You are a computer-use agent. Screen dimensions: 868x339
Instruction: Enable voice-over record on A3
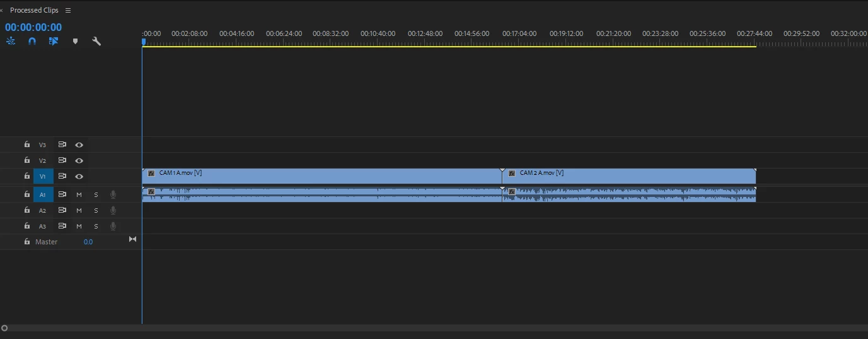point(113,226)
